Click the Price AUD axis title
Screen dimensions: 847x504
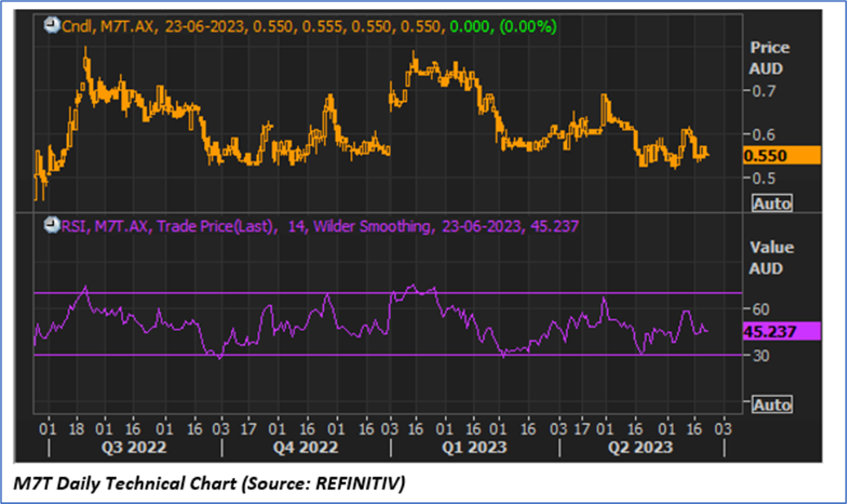[x=769, y=58]
